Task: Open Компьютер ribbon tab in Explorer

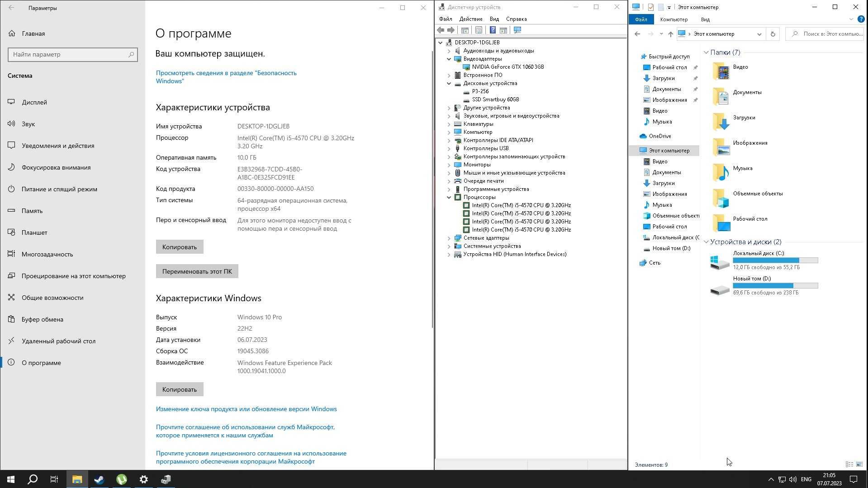Action: 674,19
